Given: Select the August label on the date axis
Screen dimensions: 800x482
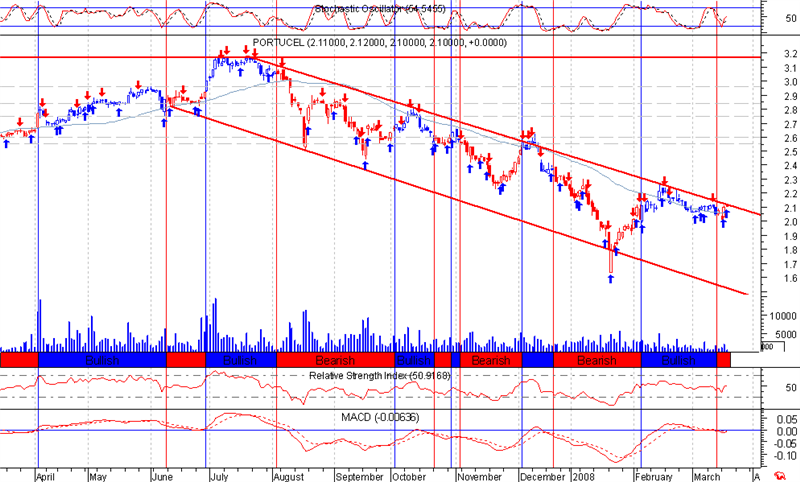Looking at the screenshot, I should pos(288,477).
